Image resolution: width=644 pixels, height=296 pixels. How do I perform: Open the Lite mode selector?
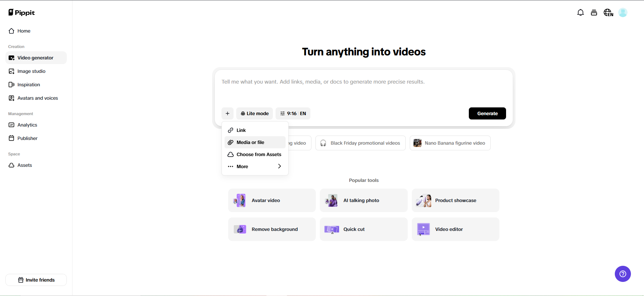(x=254, y=113)
